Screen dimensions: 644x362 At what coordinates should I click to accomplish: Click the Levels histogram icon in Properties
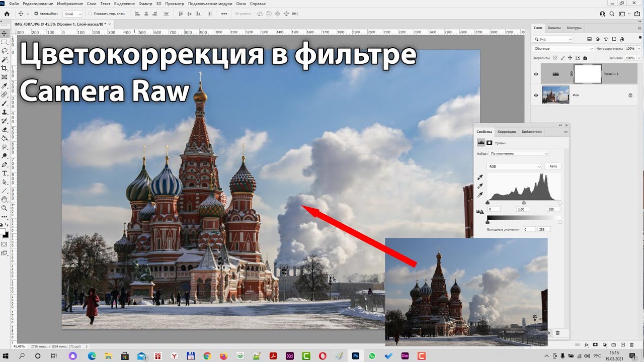tap(481, 143)
